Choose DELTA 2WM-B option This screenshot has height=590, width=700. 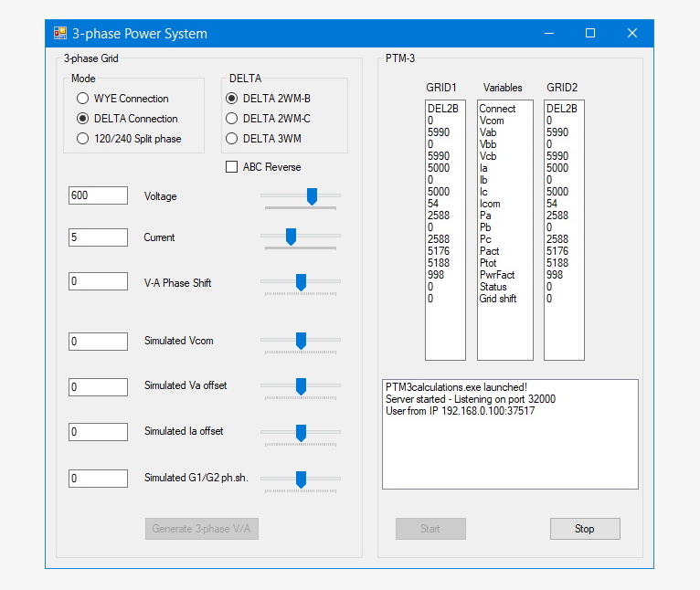[269, 99]
